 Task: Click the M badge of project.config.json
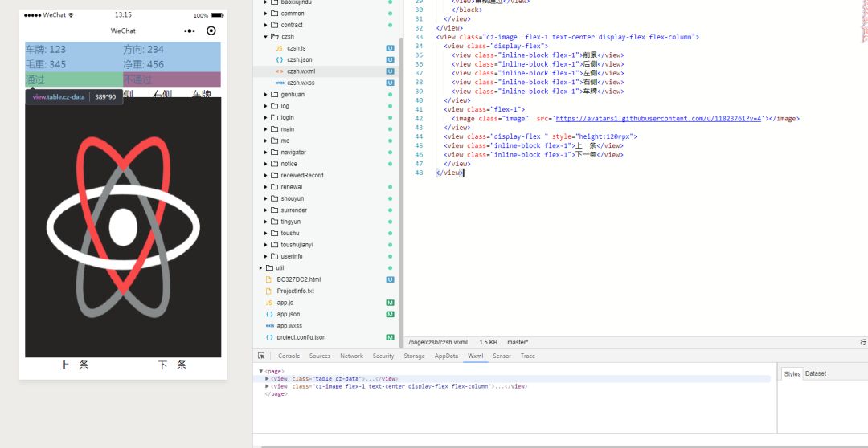coord(390,337)
